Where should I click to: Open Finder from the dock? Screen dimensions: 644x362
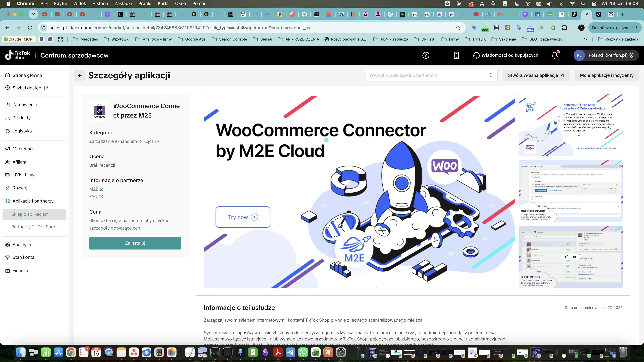[21, 352]
